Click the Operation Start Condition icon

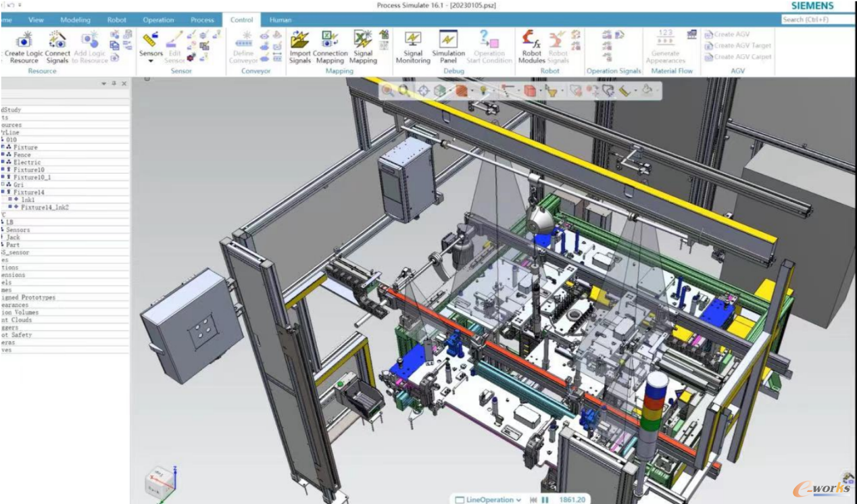(x=489, y=39)
